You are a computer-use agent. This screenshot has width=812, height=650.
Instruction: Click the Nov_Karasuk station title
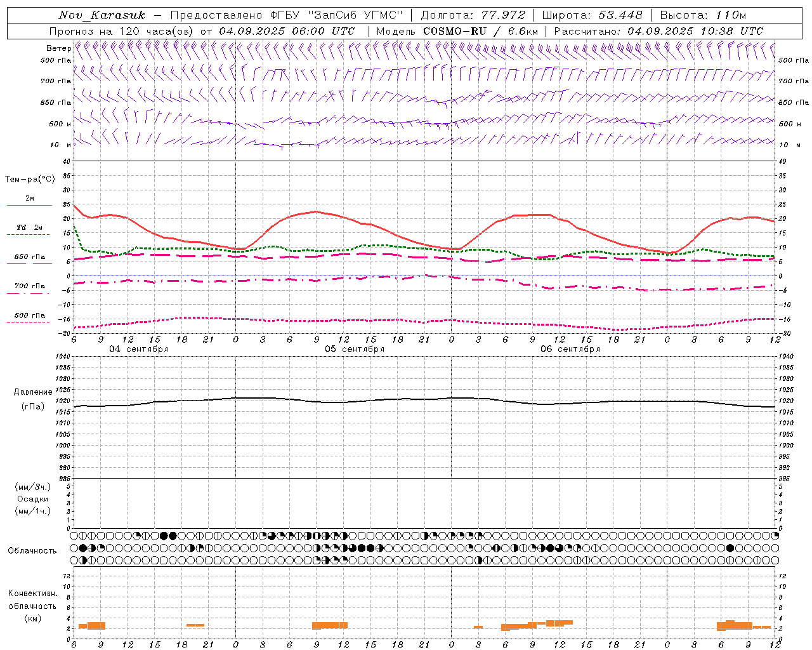coord(101,15)
